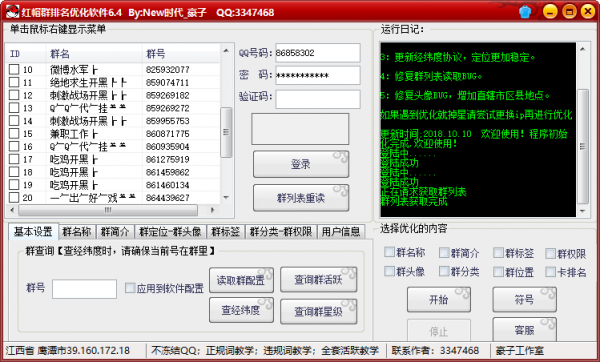Sort group list by the 群号 column header

point(181,54)
